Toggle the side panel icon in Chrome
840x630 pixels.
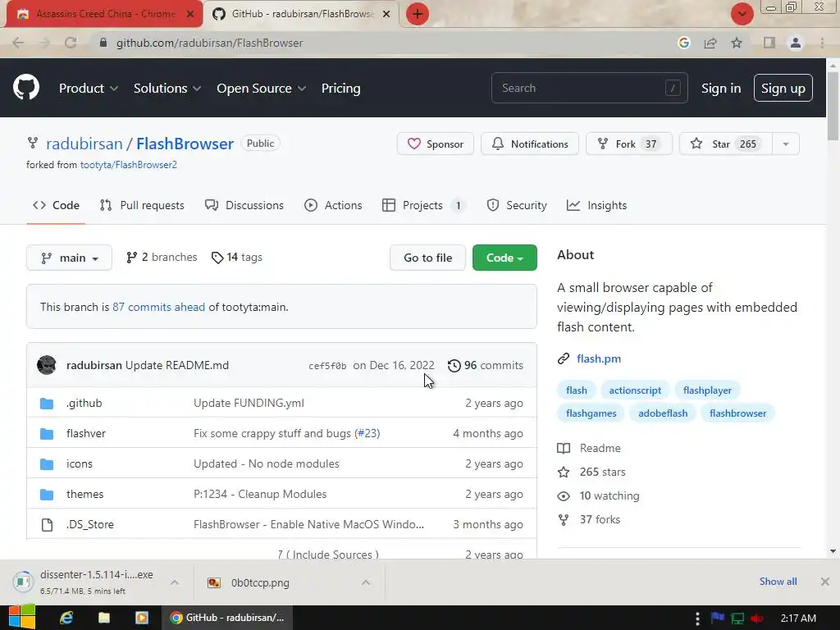click(769, 43)
